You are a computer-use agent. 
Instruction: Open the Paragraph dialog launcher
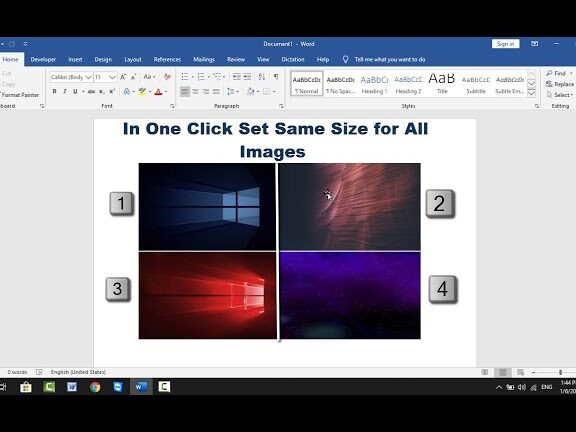281,106
